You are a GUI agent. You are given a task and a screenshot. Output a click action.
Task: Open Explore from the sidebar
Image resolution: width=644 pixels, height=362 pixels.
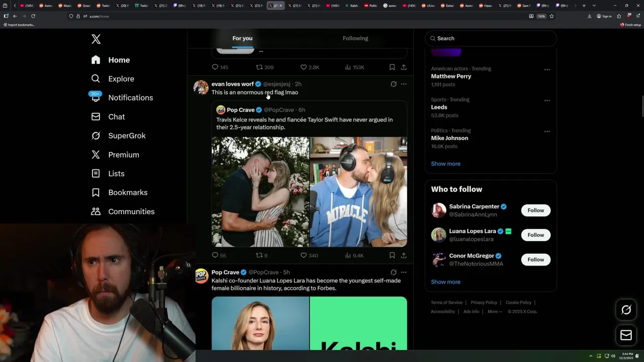112,79
